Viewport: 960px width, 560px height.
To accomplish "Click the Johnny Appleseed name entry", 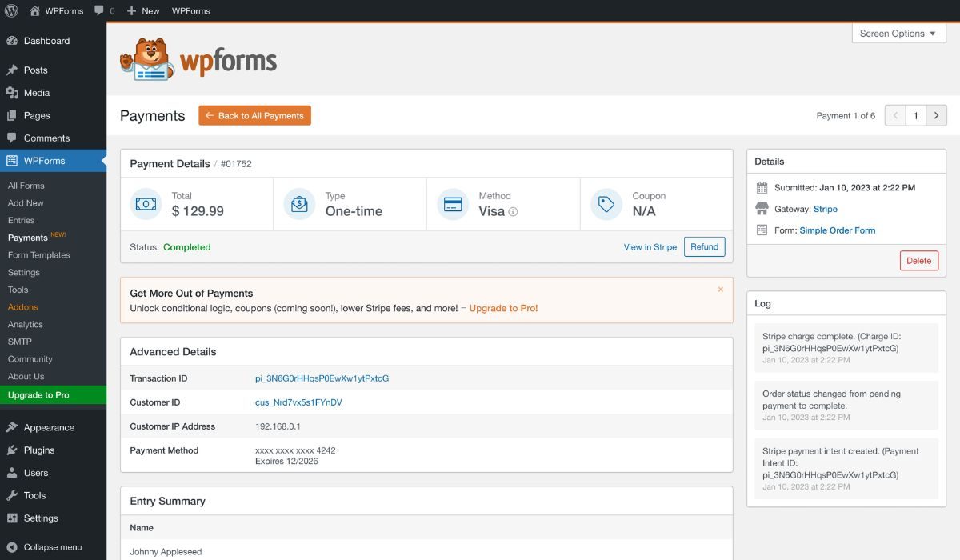I will pos(166,552).
